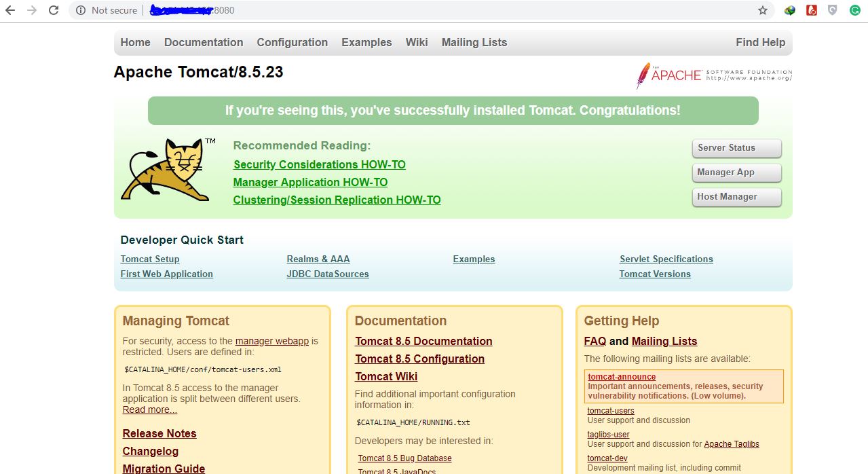Image resolution: width=868 pixels, height=474 pixels.
Task: Open the gray shield extension icon
Action: point(832,10)
